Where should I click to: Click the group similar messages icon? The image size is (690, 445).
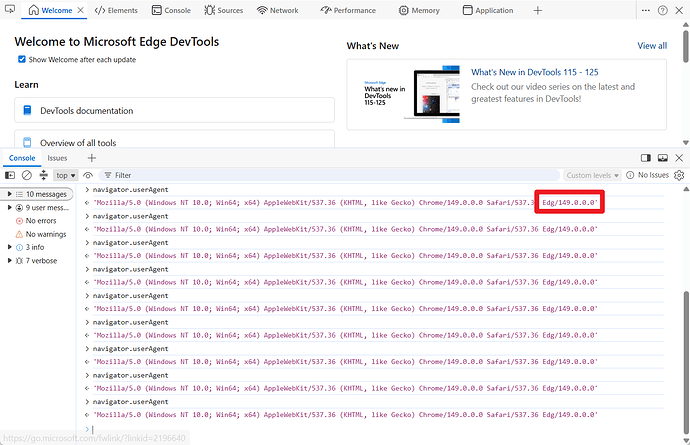click(44, 175)
